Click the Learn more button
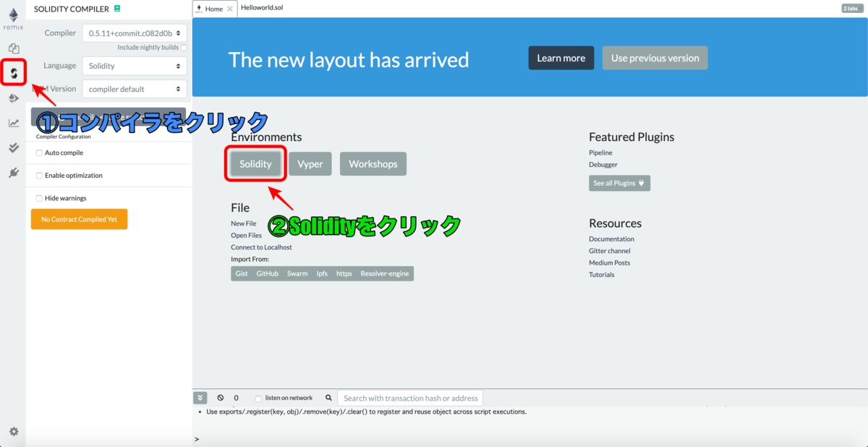868x447 pixels. coord(561,58)
